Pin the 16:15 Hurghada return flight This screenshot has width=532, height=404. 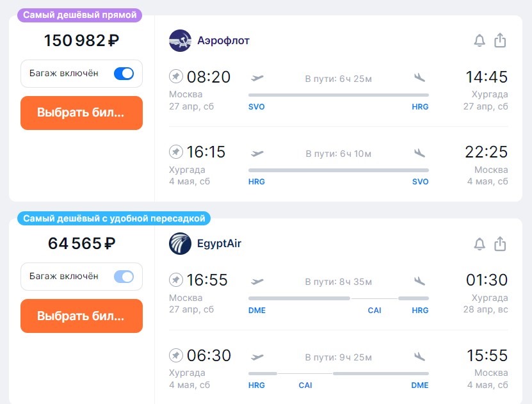[176, 151]
